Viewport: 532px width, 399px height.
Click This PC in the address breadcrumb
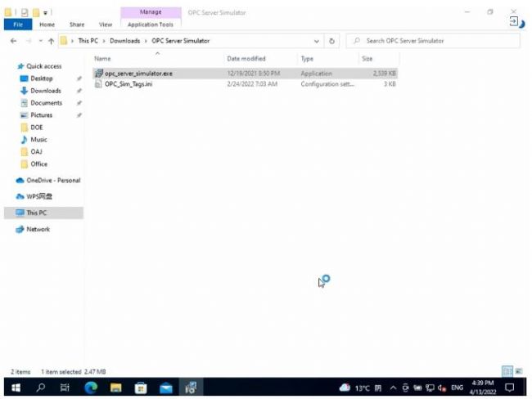[x=88, y=41]
